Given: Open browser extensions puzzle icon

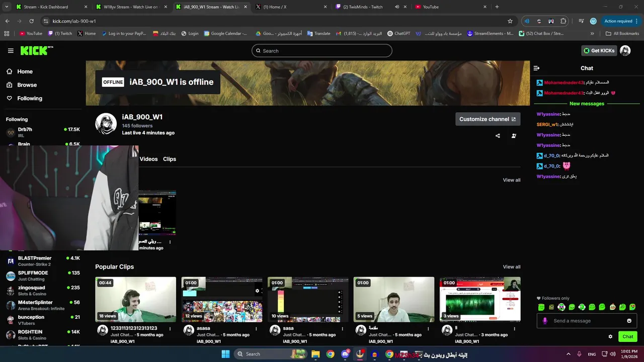Looking at the screenshot, I should [x=563, y=21].
